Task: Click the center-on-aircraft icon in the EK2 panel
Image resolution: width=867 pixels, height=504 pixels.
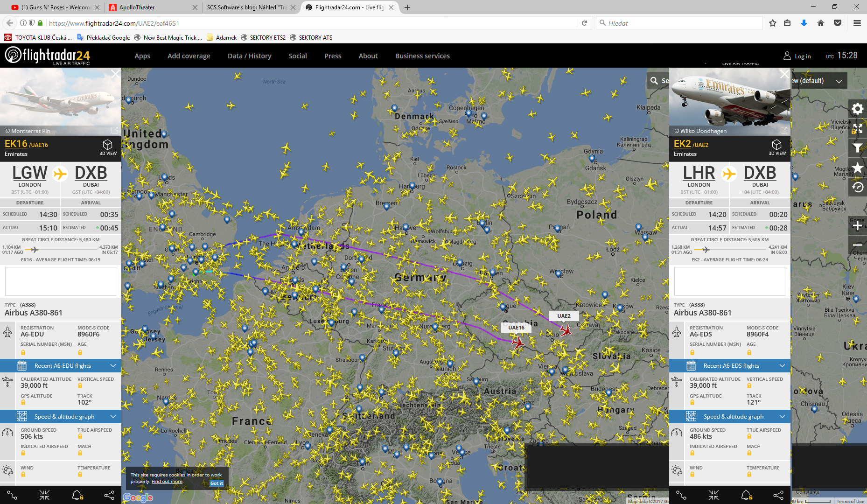Action: pos(713,495)
